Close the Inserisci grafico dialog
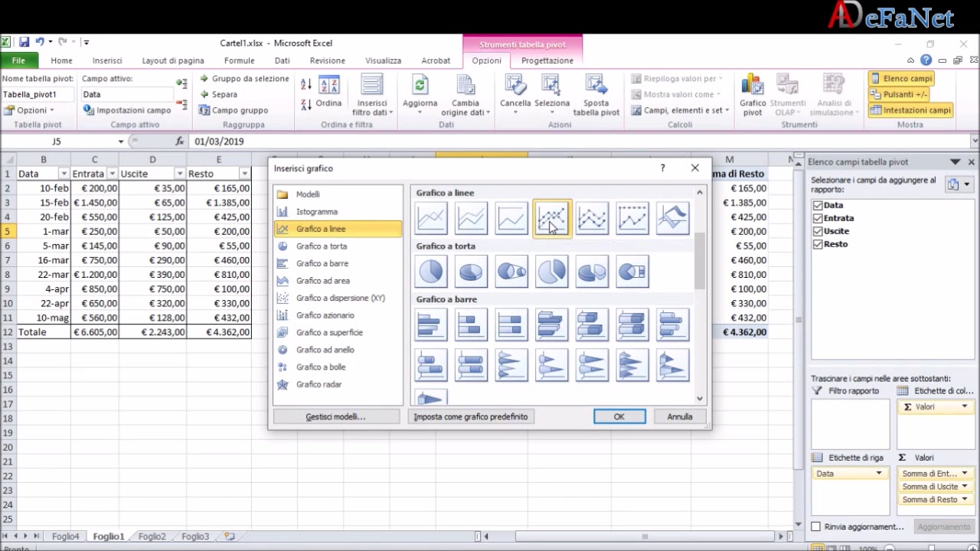 (x=694, y=168)
